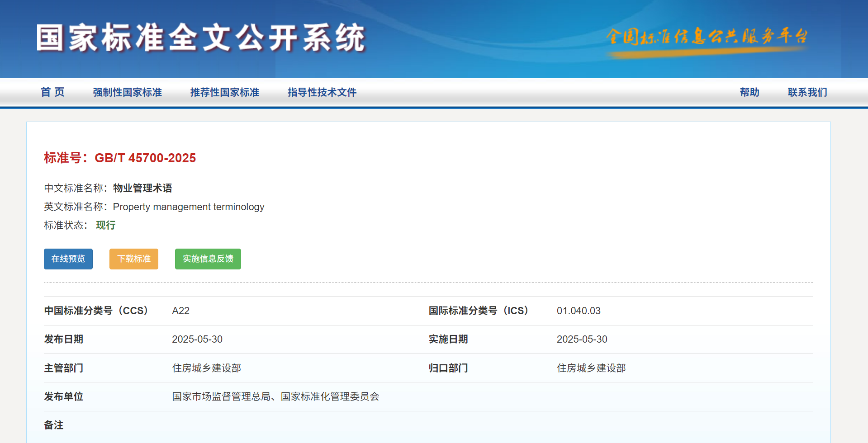The width and height of the screenshot is (868, 443).
Task: Click the CCS classification value A22
Action: tap(180, 311)
